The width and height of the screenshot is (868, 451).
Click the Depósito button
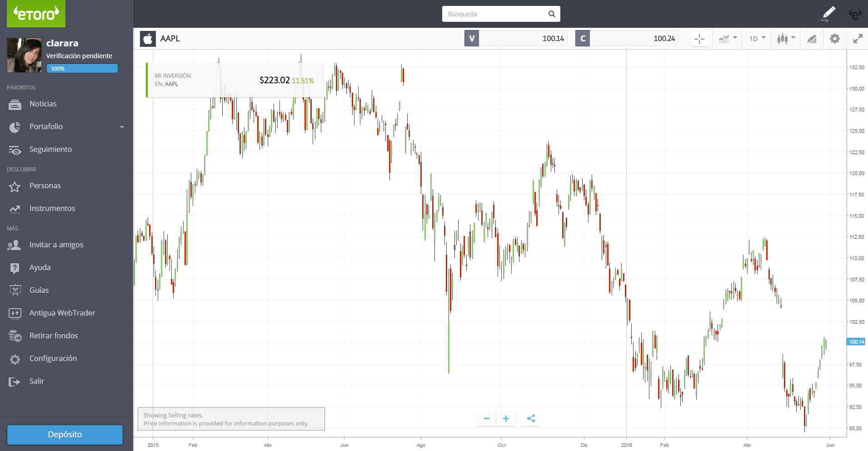[65, 435]
